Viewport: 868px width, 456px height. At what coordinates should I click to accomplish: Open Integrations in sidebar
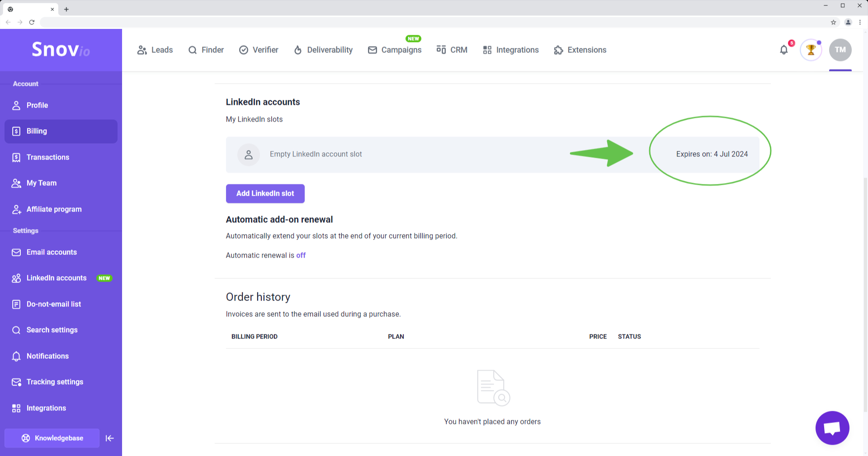(61, 408)
